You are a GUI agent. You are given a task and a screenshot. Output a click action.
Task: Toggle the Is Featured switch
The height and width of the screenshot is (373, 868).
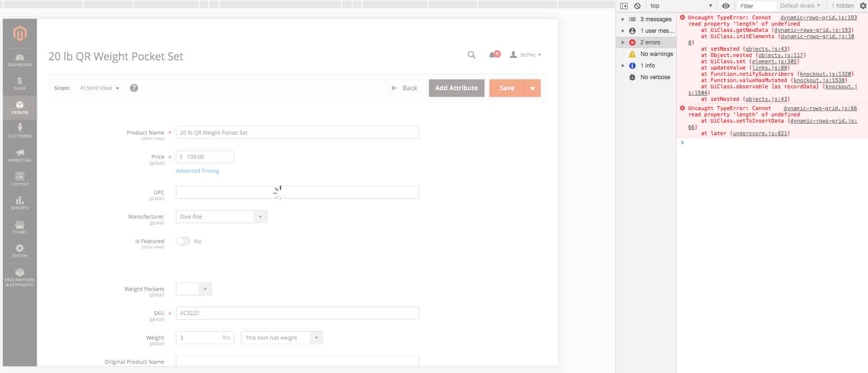[x=183, y=241]
